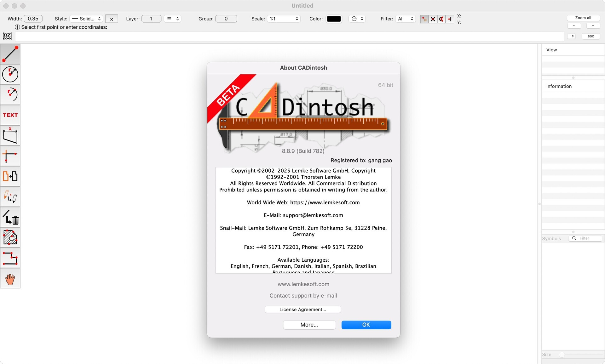Screen dimensions: 605x364
Task: Click the Symbols panel label
Action: click(x=551, y=239)
